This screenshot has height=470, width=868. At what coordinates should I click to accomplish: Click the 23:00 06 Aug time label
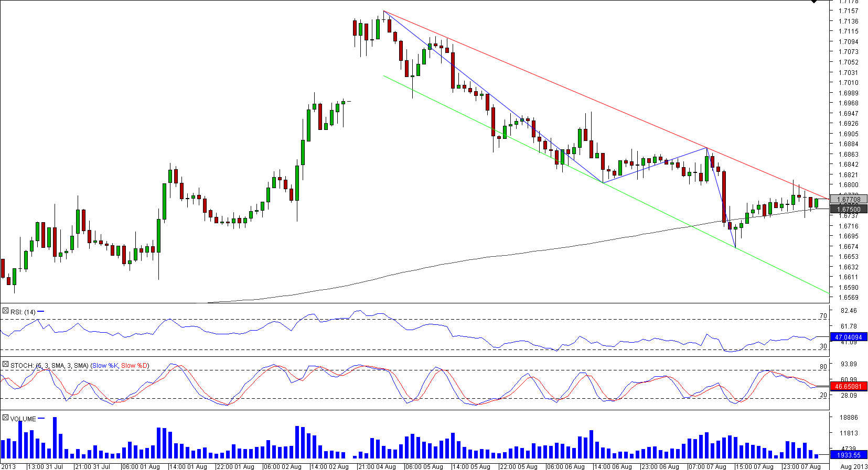660,466
